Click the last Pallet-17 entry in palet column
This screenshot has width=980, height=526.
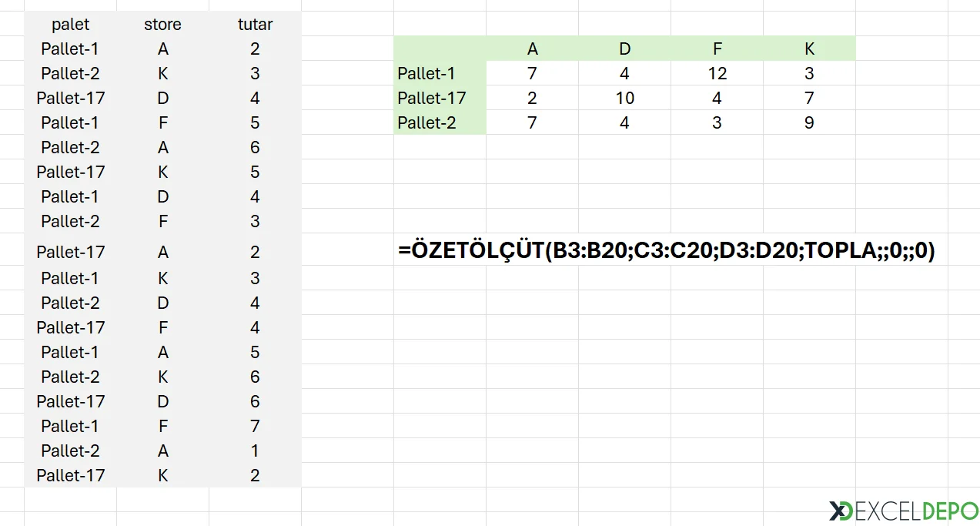click(x=70, y=475)
